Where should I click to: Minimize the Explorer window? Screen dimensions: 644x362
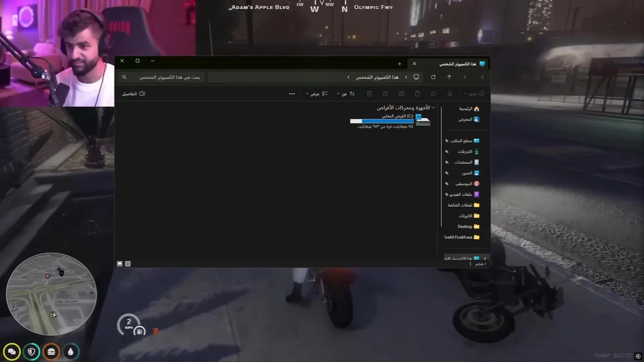coord(152,61)
